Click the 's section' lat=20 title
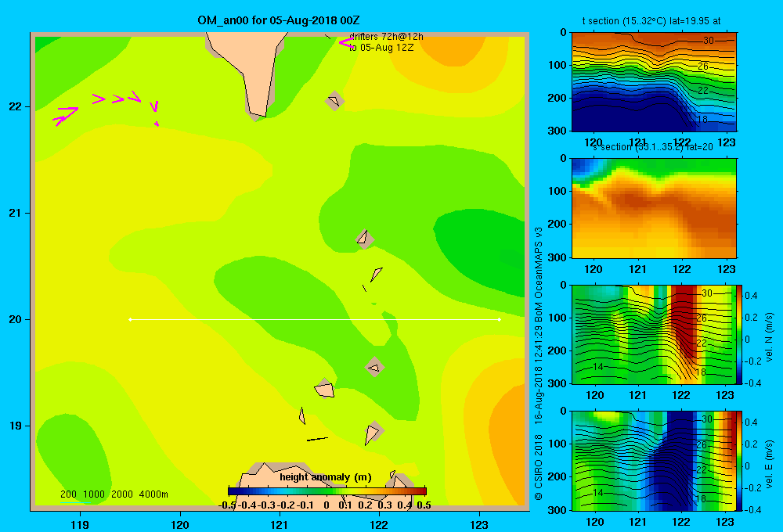This screenshot has height=532, width=783. pos(653,147)
